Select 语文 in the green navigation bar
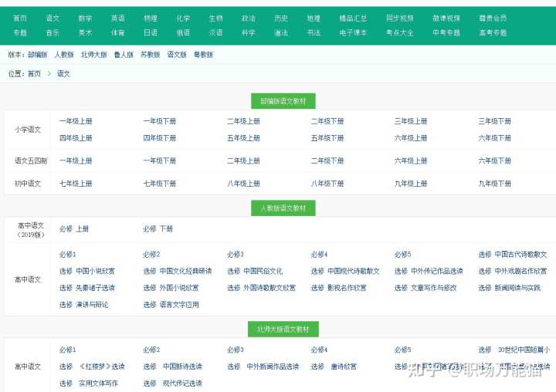The width and height of the screenshot is (556, 392). [53, 18]
